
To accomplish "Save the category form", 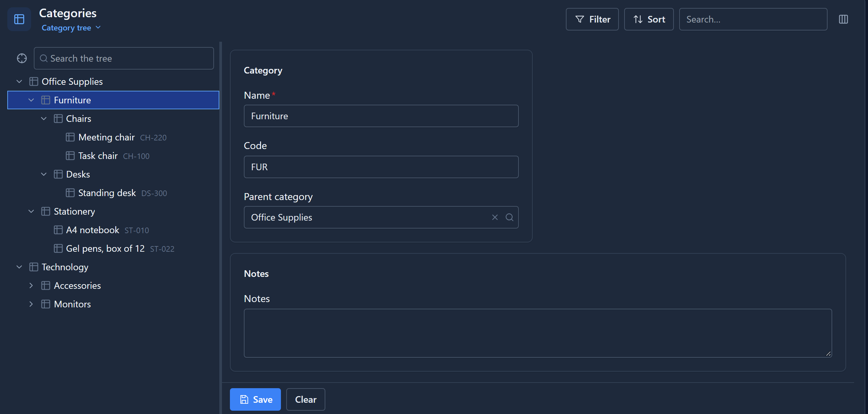I will tap(255, 399).
